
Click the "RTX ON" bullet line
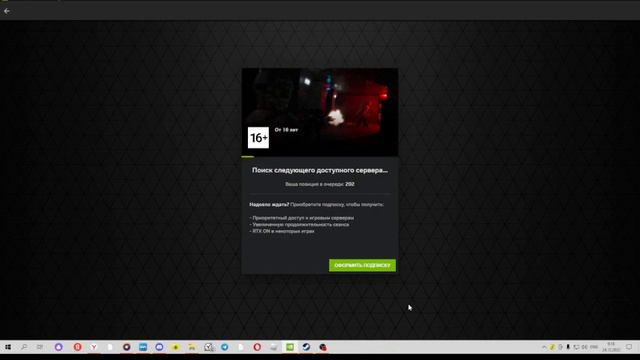[282, 231]
